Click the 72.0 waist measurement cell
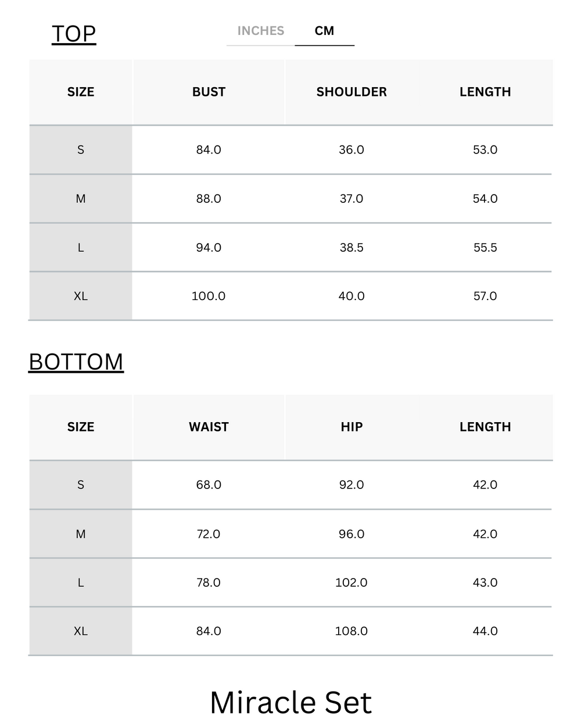 tap(209, 534)
